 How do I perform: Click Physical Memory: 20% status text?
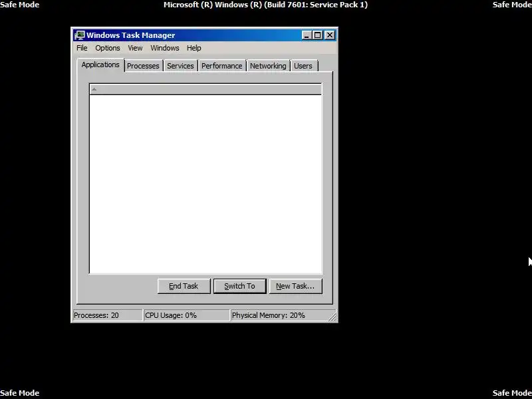coord(269,315)
